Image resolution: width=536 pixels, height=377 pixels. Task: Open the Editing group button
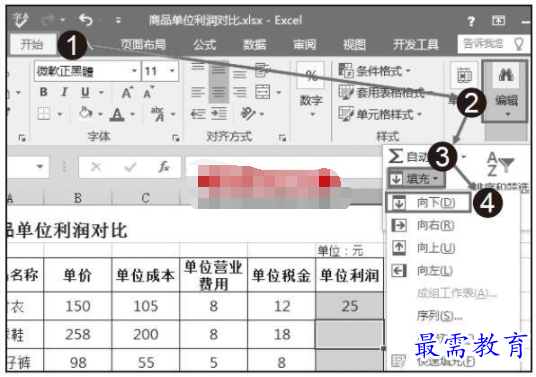(x=506, y=91)
